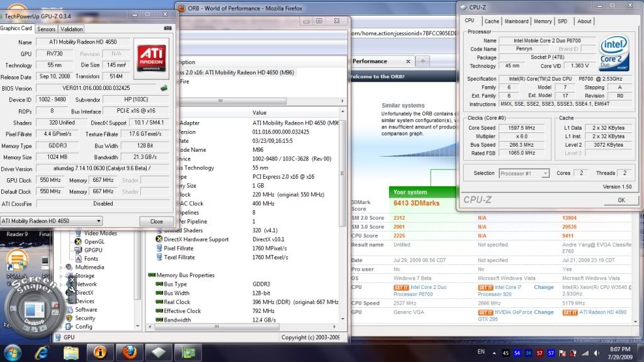This screenshot has height=362, width=644.
Task: Switch to the Sensors tab in GPU-Z
Action: [x=46, y=29]
